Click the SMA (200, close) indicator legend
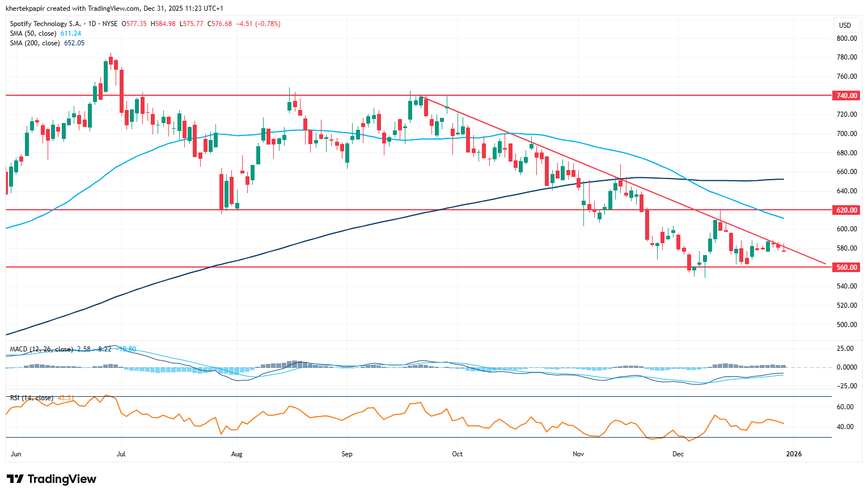868x496 pixels. (35, 43)
